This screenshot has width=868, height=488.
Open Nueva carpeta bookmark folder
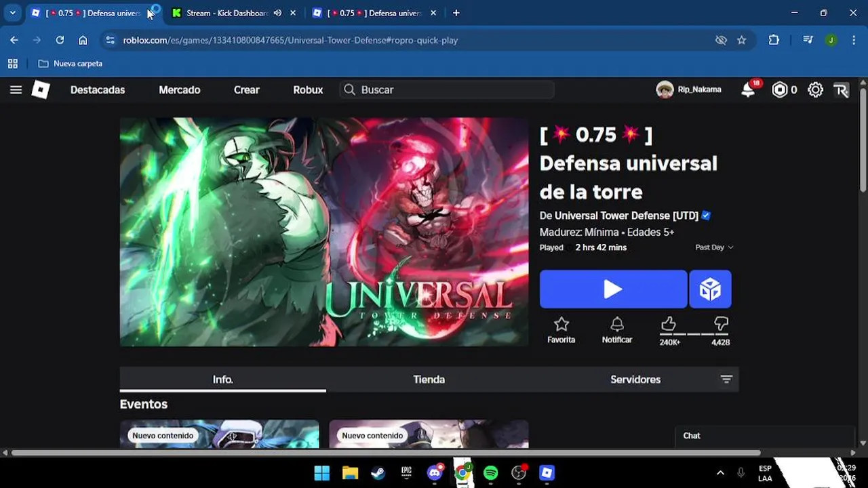71,64
